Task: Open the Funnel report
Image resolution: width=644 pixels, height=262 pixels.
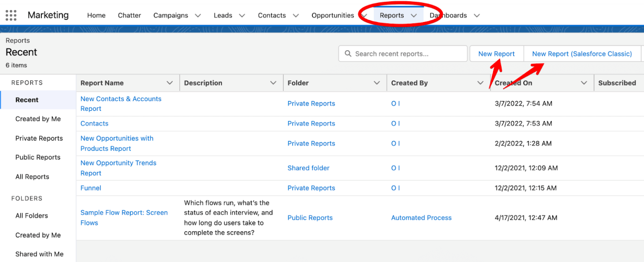Action: [91, 188]
